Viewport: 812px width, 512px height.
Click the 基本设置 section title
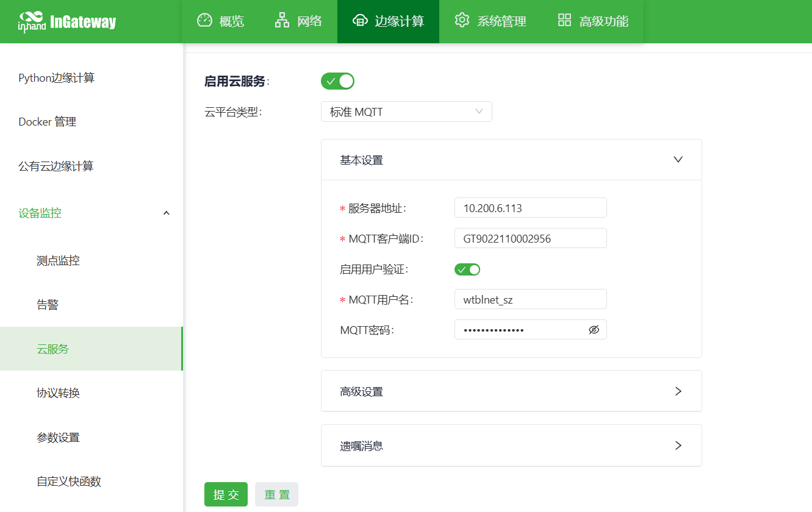click(x=361, y=160)
